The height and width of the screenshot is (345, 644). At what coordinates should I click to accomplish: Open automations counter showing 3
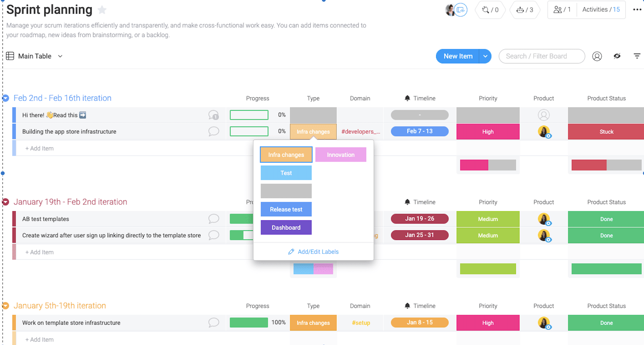pos(525,10)
